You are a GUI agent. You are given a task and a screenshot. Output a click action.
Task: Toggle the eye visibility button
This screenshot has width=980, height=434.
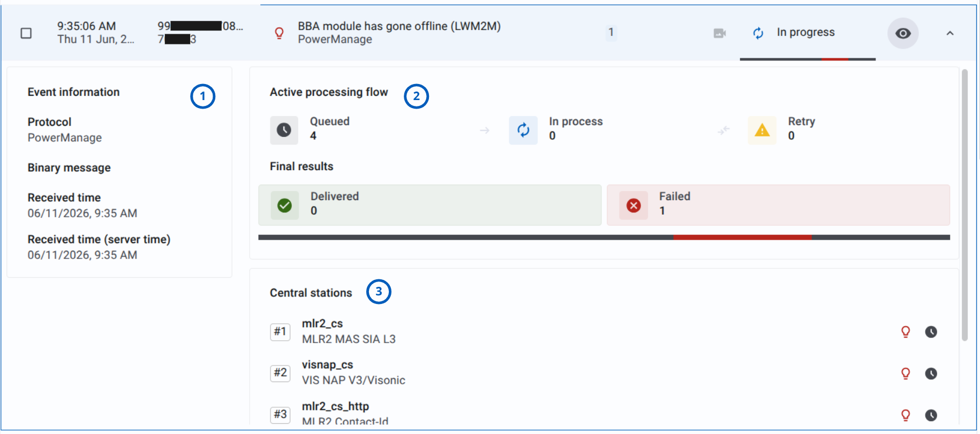click(x=903, y=33)
